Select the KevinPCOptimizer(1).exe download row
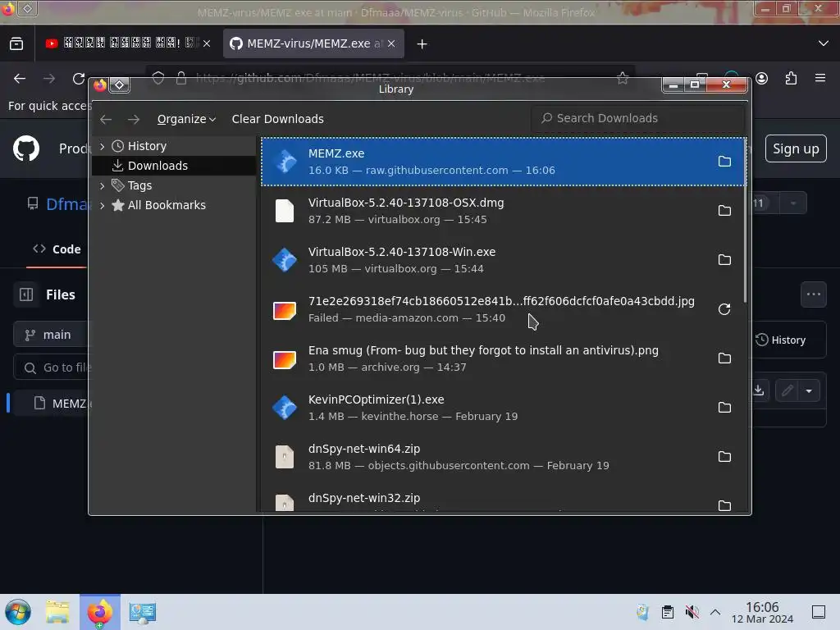840x630 pixels. 504,408
